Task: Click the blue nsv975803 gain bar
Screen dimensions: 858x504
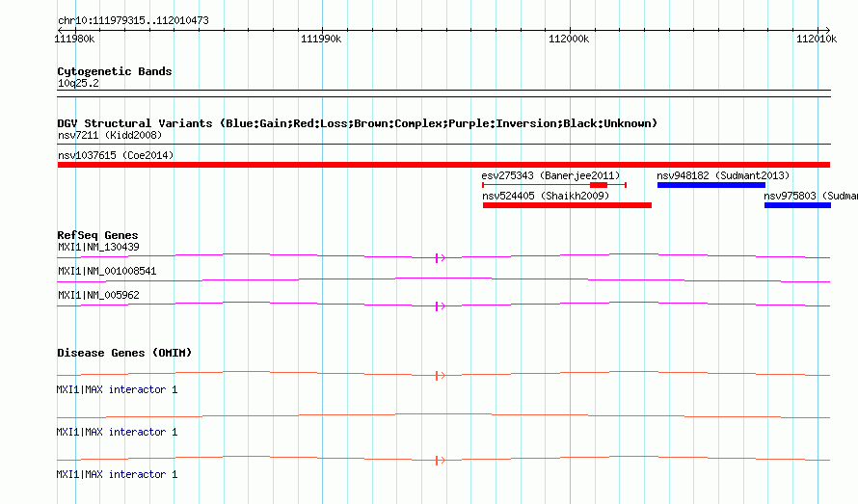Action: tap(797, 205)
